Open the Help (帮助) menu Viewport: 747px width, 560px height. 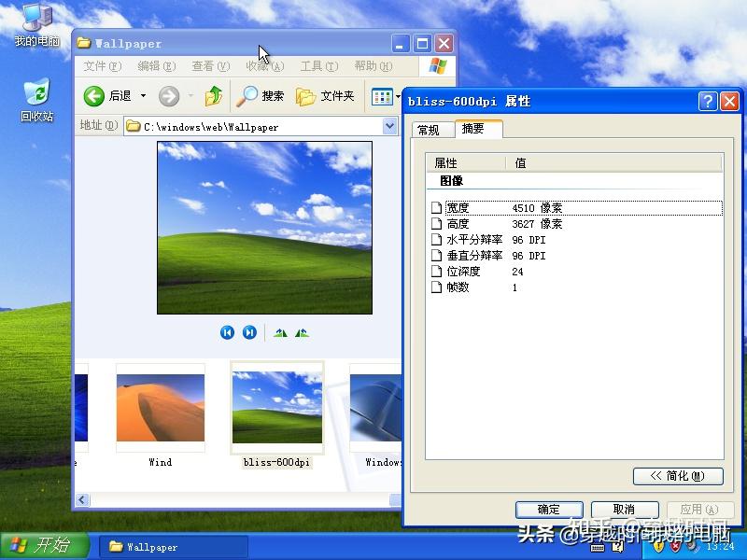[x=373, y=66]
